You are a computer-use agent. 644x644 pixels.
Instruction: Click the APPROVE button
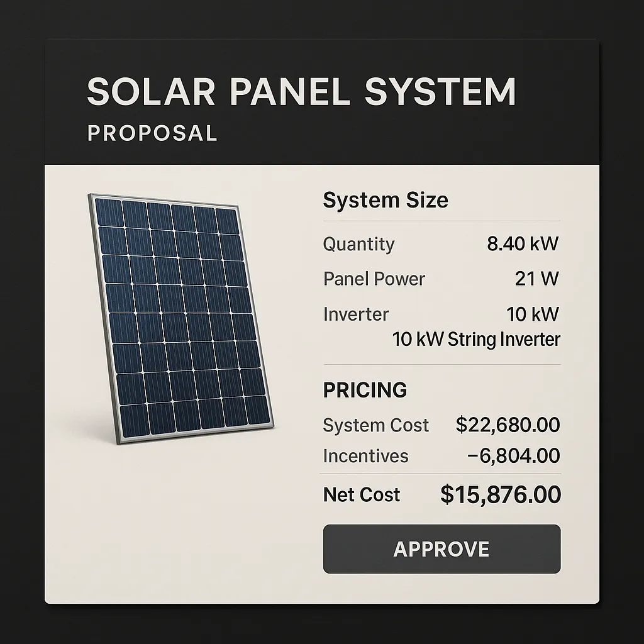[441, 548]
